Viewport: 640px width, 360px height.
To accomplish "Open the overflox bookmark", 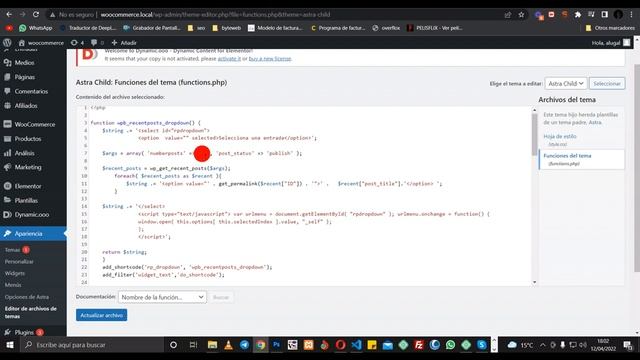I will pyautogui.click(x=386, y=28).
